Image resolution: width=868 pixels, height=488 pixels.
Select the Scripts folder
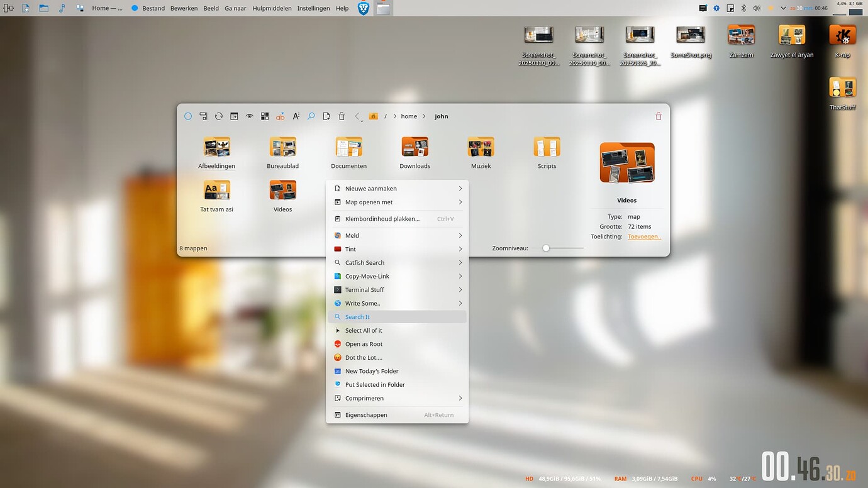pyautogui.click(x=547, y=153)
